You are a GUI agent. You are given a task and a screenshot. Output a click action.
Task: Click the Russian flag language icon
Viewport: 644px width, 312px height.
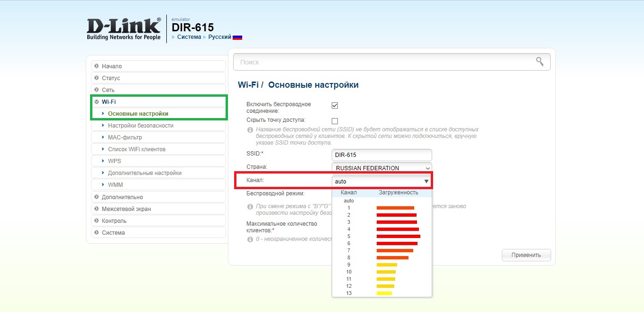tap(237, 37)
